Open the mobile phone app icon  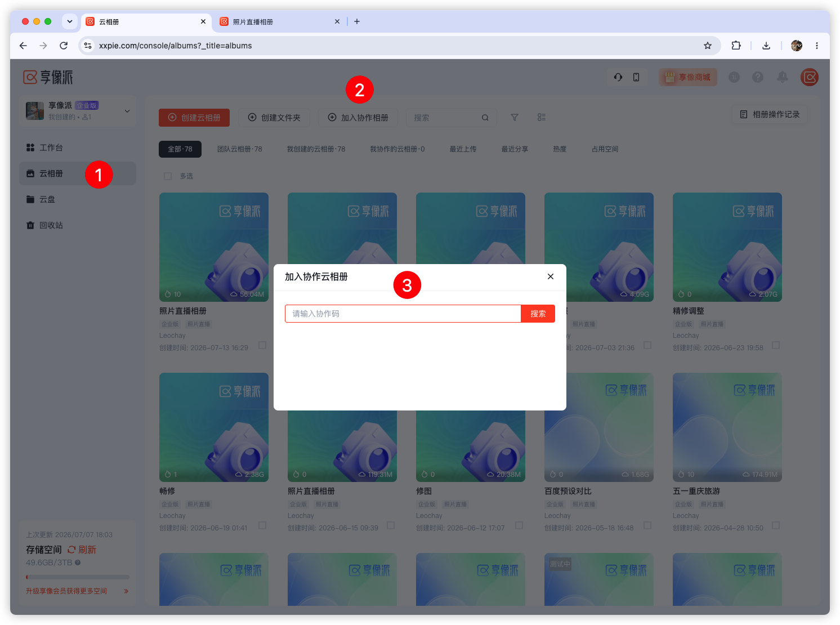click(636, 77)
